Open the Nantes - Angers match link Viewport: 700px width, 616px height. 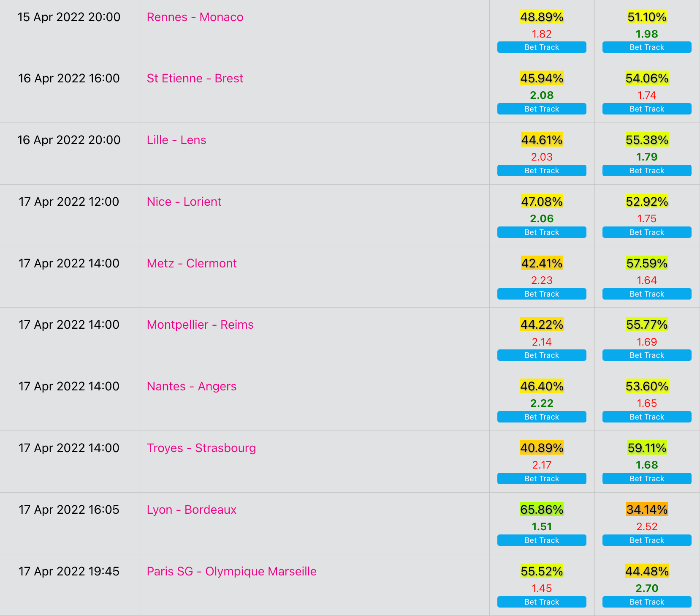click(x=192, y=387)
